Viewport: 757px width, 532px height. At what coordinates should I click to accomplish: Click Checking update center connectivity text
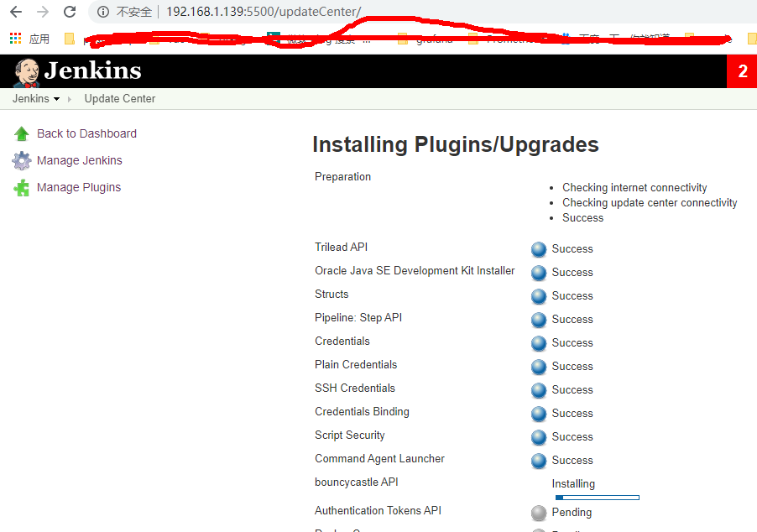tap(650, 203)
